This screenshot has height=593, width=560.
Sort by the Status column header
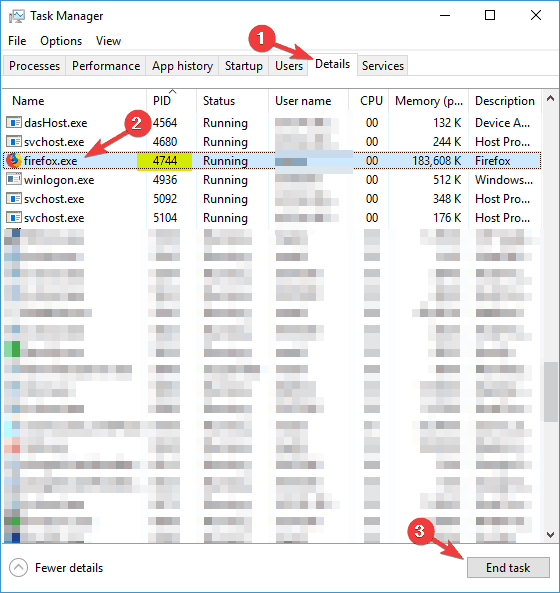click(x=233, y=101)
